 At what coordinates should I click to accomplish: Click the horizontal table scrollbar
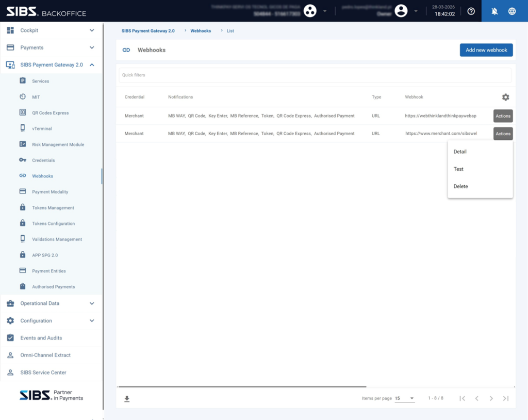point(241,386)
